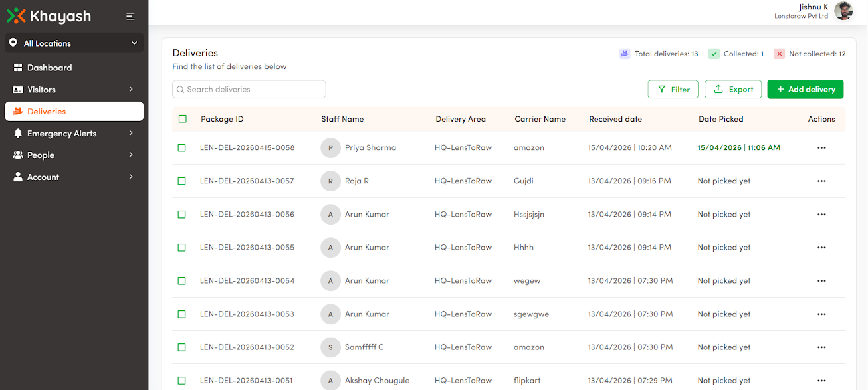
Task: Open three-dot actions for Roja R's delivery
Action: [x=821, y=181]
